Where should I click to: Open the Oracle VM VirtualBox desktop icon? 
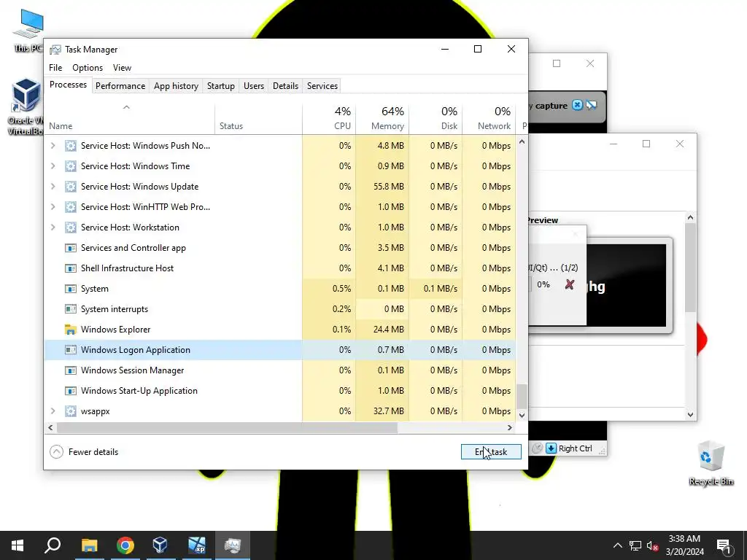click(26, 106)
